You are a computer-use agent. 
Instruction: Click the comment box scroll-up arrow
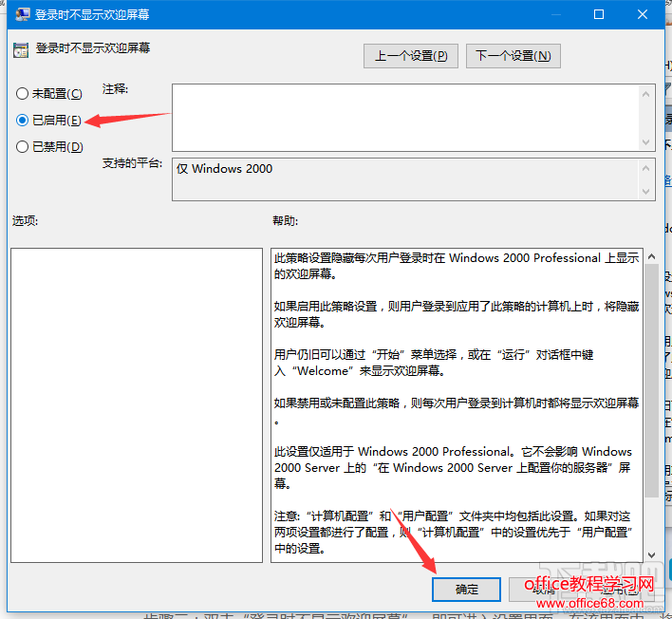pos(645,94)
